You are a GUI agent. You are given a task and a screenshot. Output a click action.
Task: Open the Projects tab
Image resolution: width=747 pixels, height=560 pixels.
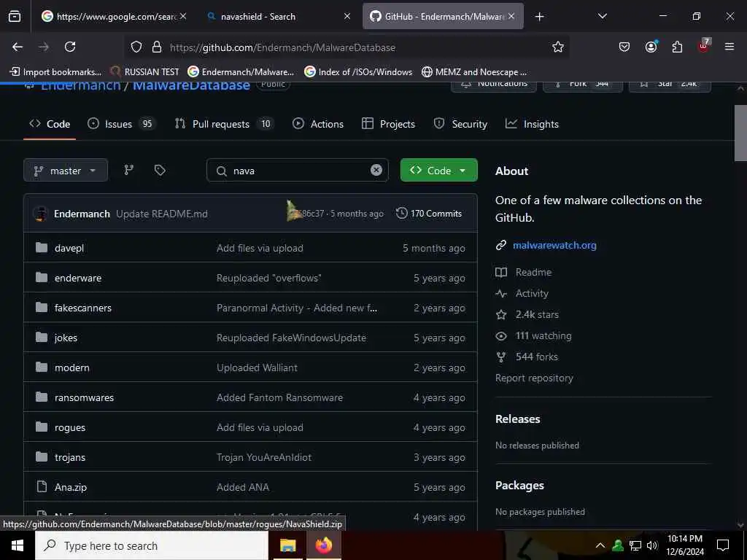(x=388, y=124)
